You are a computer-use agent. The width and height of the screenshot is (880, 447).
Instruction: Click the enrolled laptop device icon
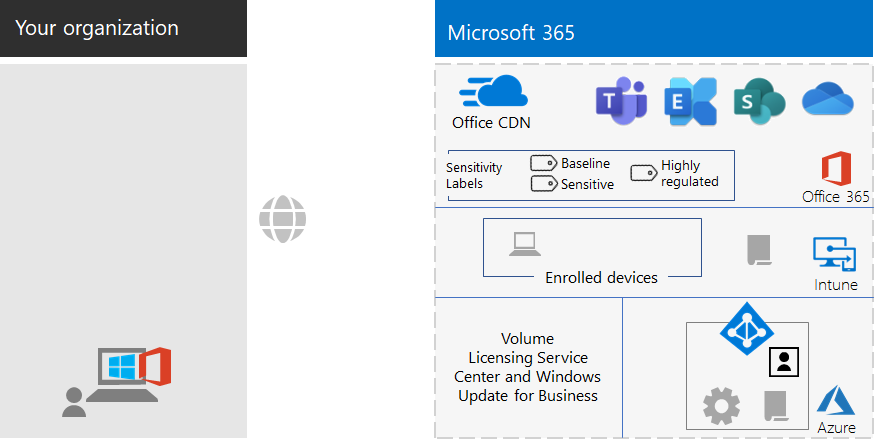click(x=524, y=244)
